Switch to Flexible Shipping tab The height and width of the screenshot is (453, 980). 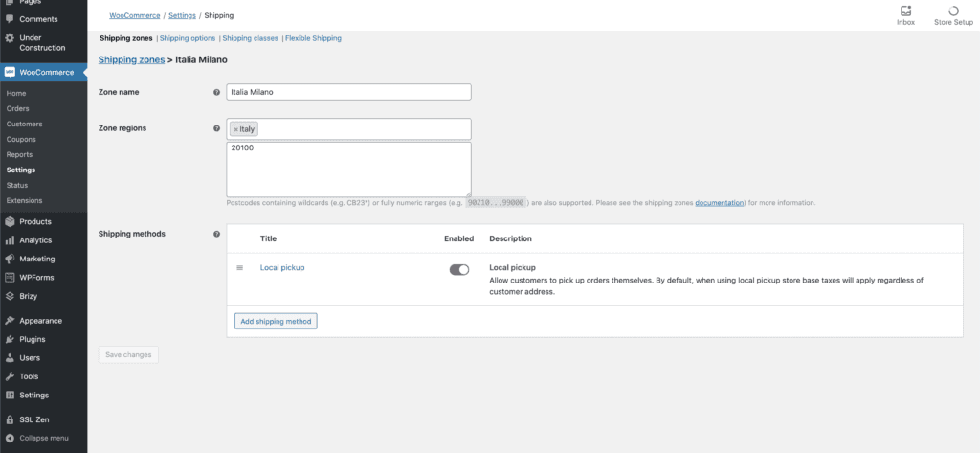(x=313, y=39)
